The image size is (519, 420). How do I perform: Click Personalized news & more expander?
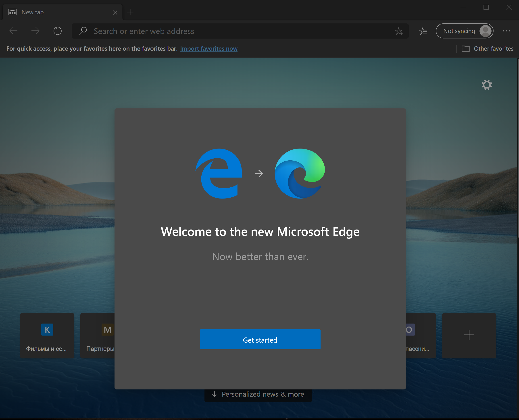click(259, 394)
